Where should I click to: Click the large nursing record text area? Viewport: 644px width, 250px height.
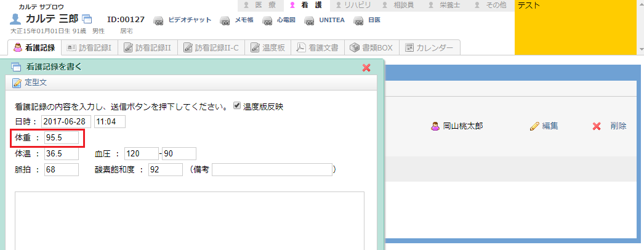click(x=190, y=220)
